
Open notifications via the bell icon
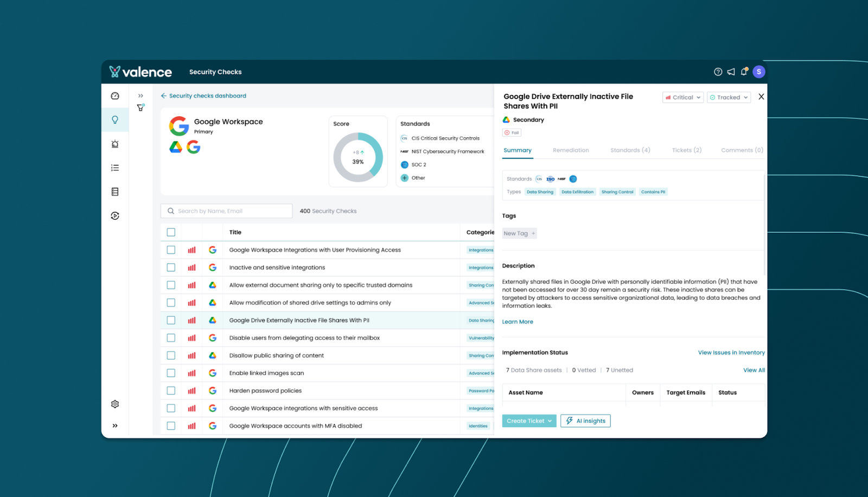click(744, 71)
